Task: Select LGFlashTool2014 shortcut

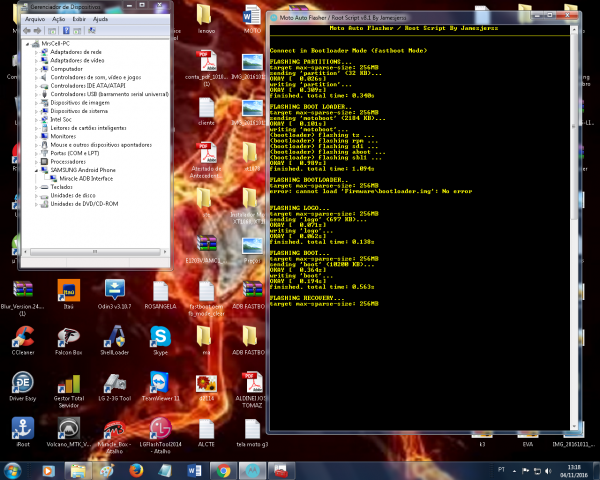Action: (x=160, y=436)
